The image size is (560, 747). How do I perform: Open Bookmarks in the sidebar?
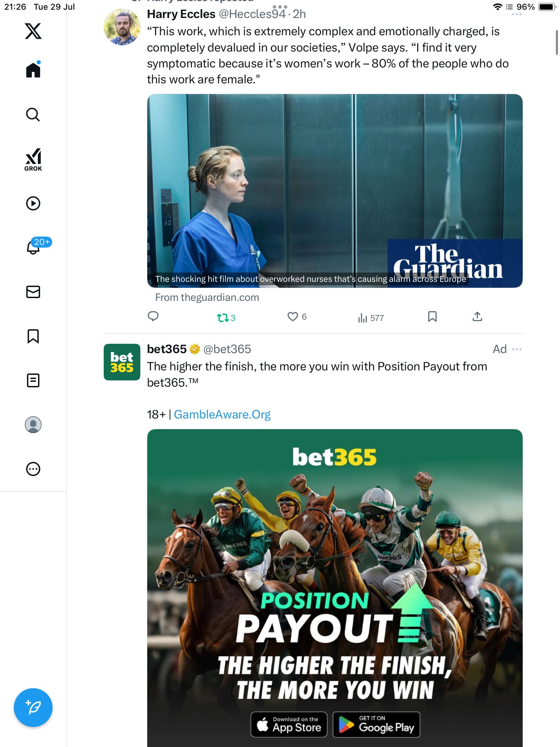(x=33, y=336)
